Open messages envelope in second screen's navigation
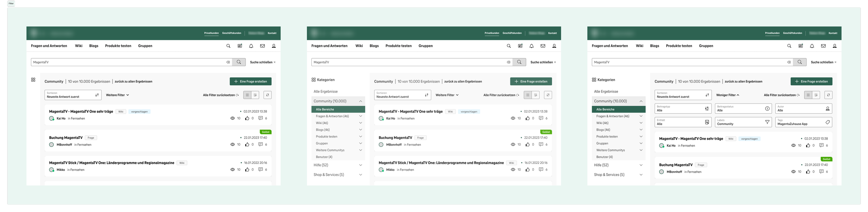Viewport: 868px width, 212px height. coord(543,46)
